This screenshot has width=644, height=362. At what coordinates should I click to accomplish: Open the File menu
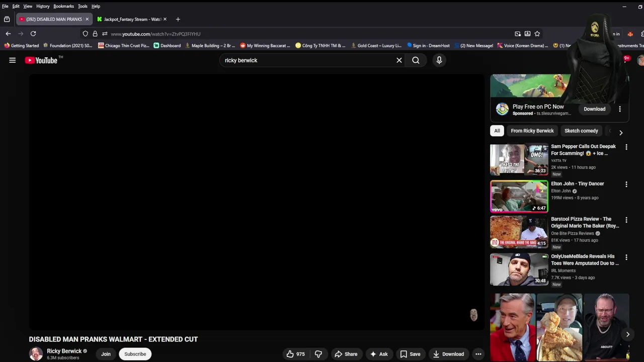(x=5, y=6)
